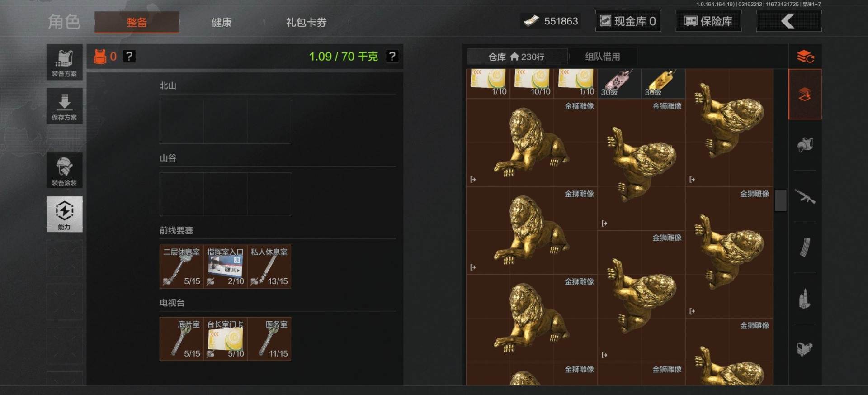
Task: Open 装备涂装 equipment skin icon
Action: 64,171
